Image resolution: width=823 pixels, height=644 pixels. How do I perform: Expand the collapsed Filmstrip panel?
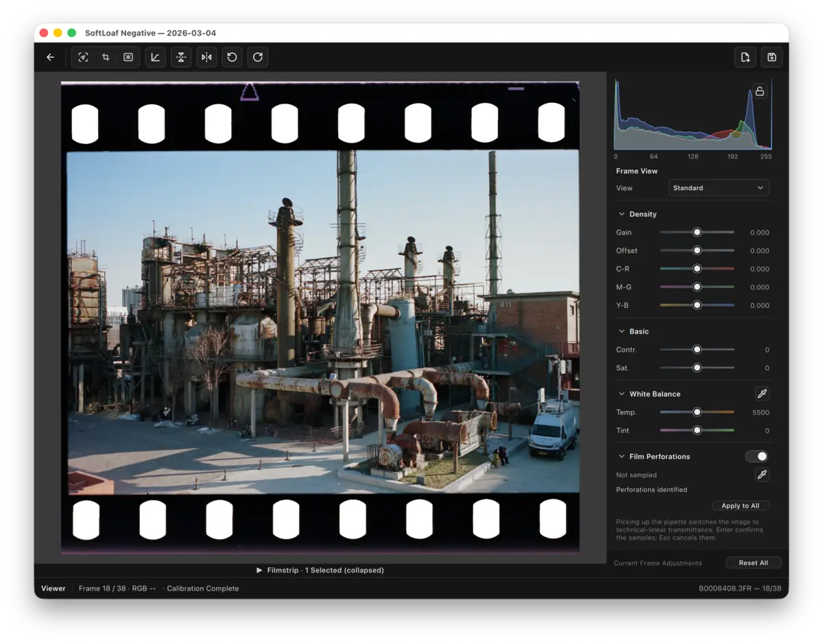[320, 570]
